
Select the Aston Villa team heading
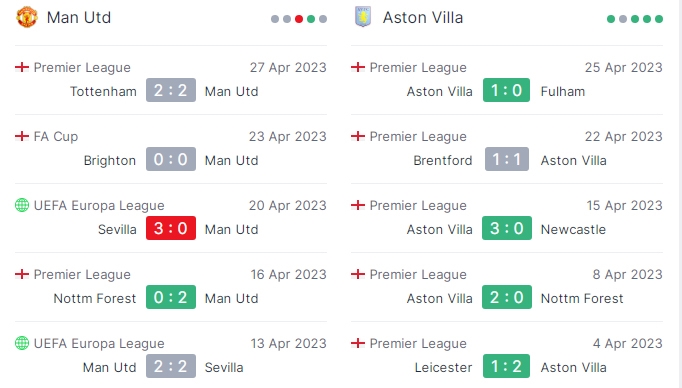click(423, 17)
